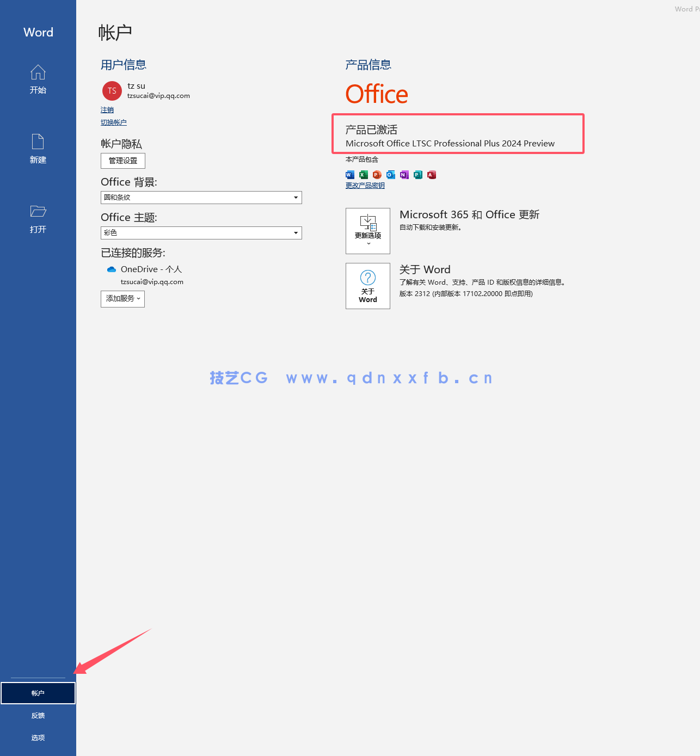Viewport: 700px width, 756px height.
Task: Click the 管理设置 button
Action: pos(122,161)
